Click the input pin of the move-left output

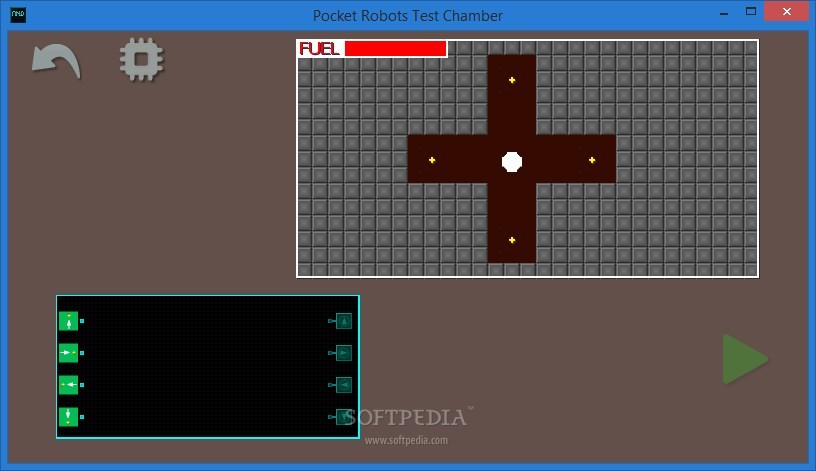(331, 385)
